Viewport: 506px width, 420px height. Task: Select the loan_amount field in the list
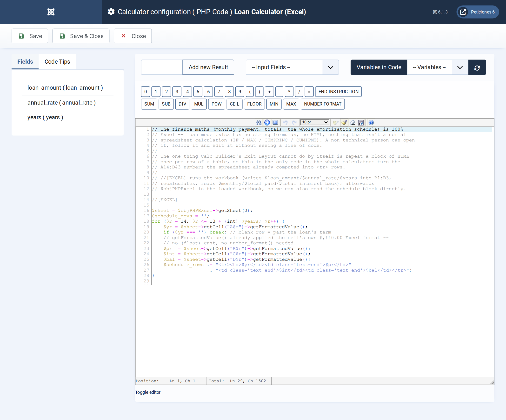click(x=67, y=88)
